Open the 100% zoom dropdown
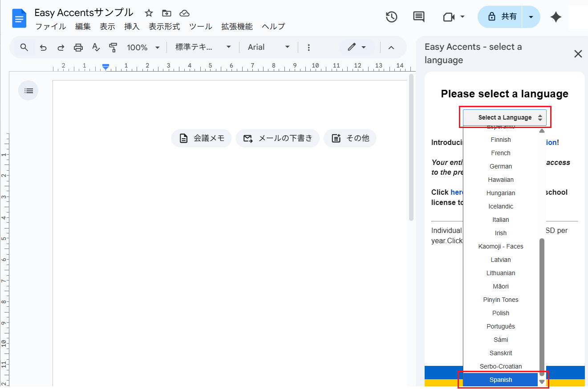The height and width of the screenshot is (389, 588). [x=143, y=47]
